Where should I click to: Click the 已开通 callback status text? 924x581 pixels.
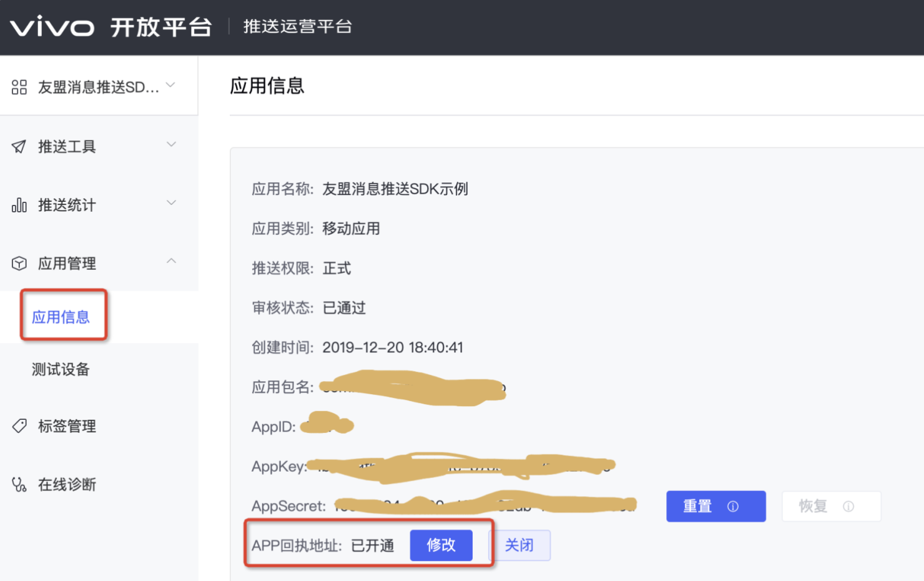point(373,545)
